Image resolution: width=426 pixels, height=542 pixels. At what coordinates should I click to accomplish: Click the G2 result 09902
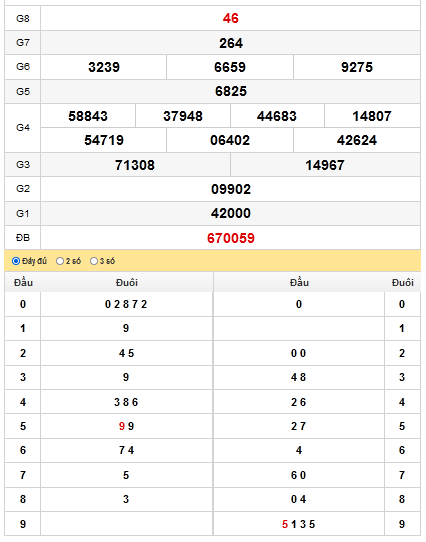231,189
